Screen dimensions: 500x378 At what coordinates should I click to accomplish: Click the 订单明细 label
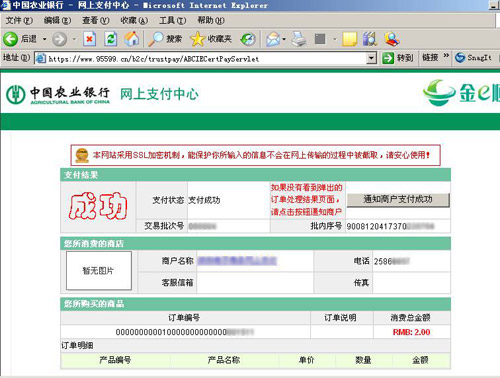pyautogui.click(x=77, y=346)
